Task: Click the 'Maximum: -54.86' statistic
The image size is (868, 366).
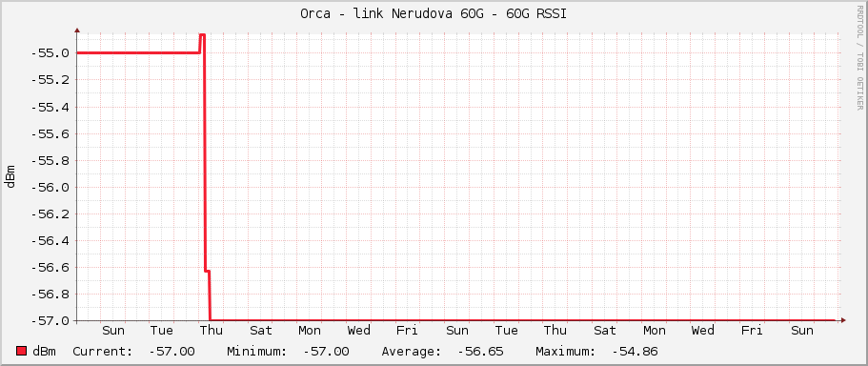Action: click(596, 351)
